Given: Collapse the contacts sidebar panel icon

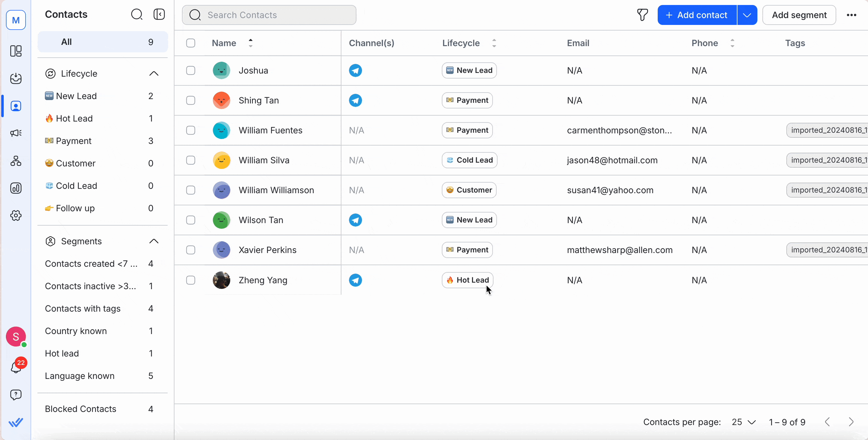Looking at the screenshot, I should pyautogui.click(x=159, y=14).
